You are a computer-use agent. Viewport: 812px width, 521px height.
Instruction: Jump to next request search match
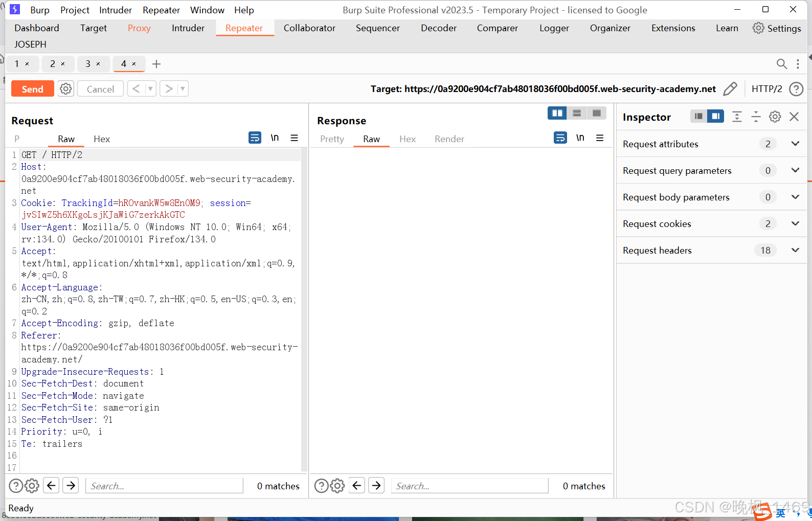tap(71, 485)
